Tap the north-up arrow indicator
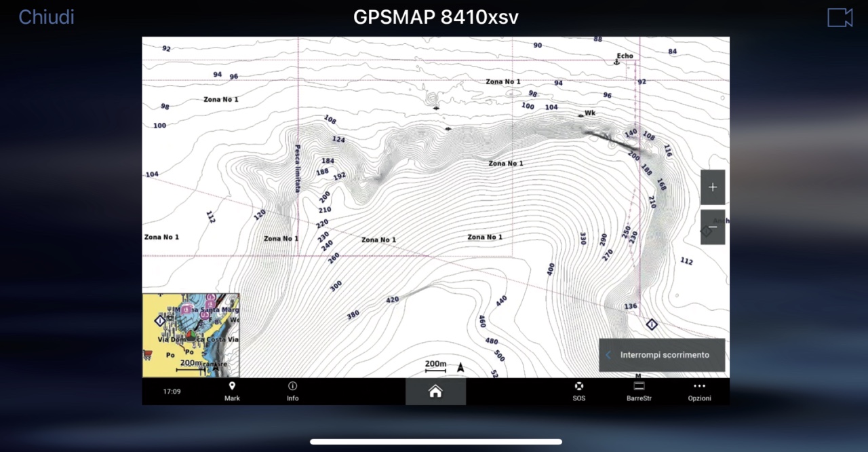868x452 pixels. 460,368
